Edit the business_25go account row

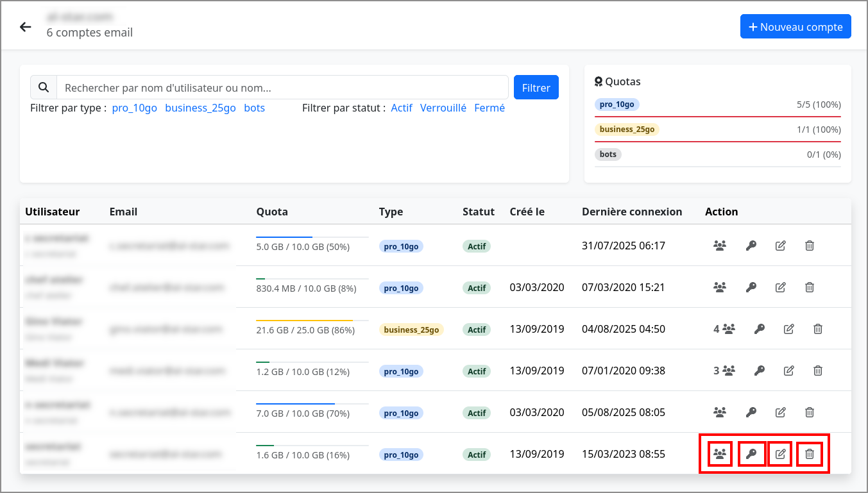[788, 329]
